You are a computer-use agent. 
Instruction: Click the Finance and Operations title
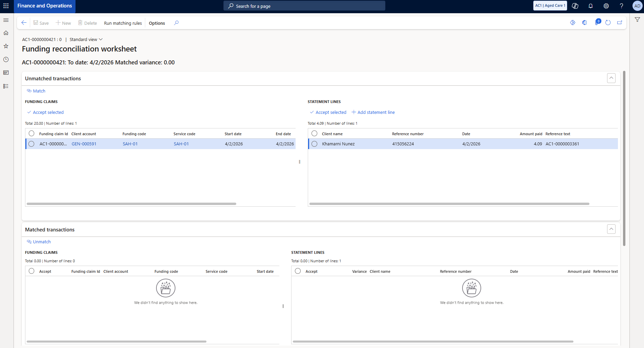point(45,6)
